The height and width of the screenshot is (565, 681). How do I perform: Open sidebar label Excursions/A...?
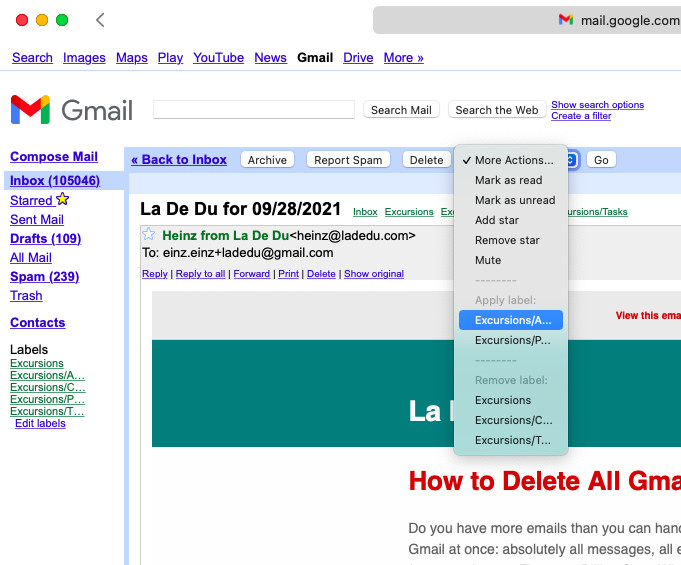(47, 375)
